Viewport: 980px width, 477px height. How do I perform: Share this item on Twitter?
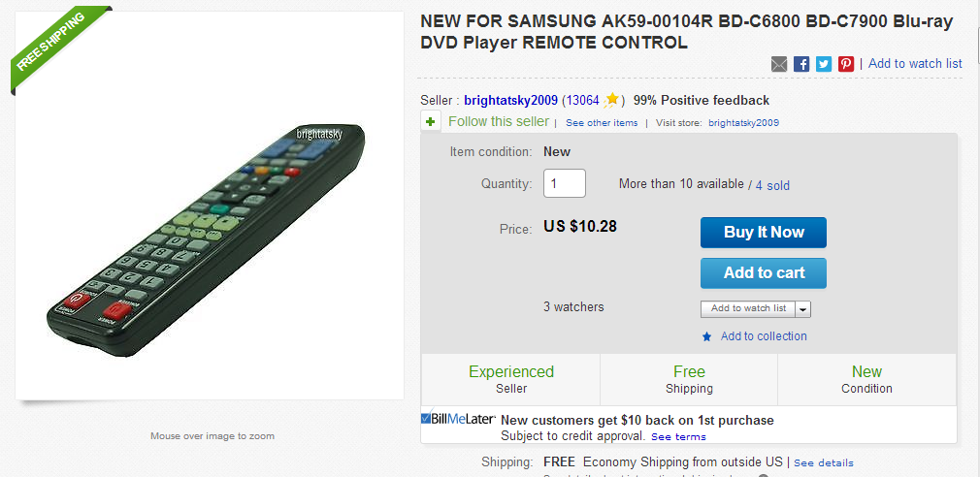(x=824, y=64)
